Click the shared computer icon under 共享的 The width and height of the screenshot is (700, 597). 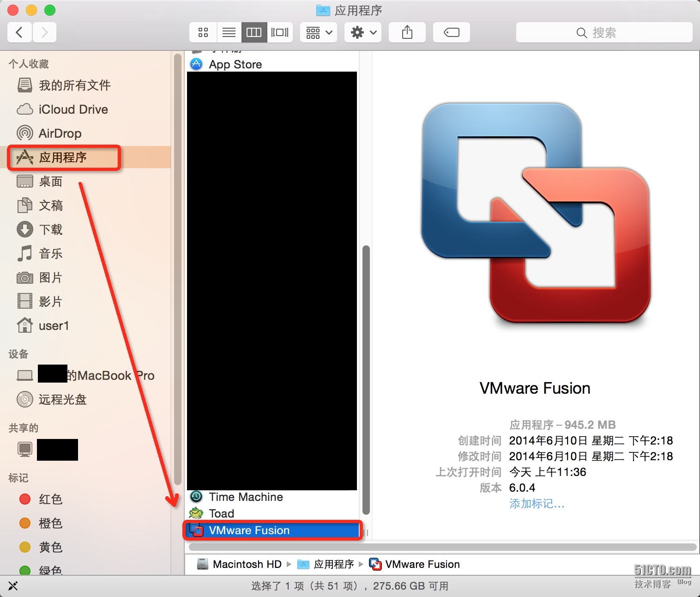25,449
